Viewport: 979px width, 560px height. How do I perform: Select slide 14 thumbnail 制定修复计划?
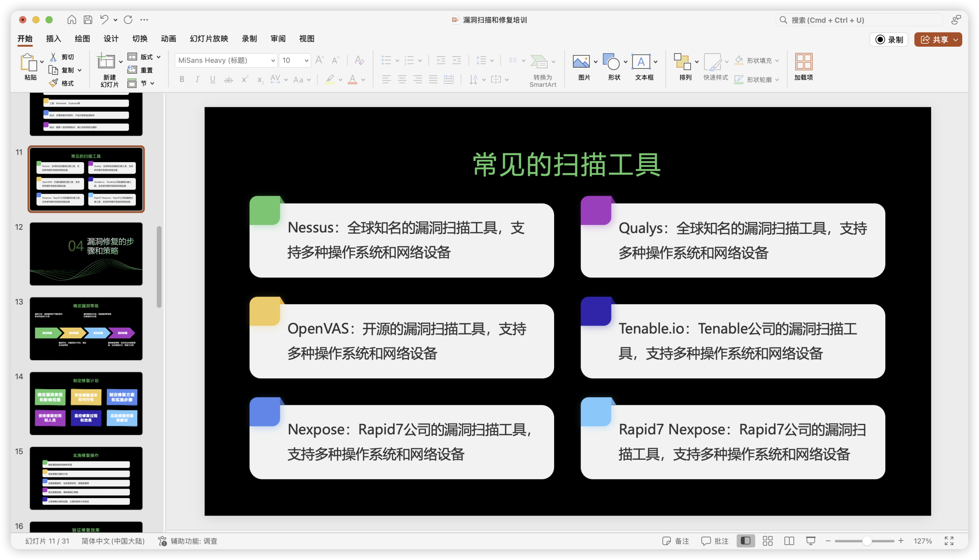coord(86,403)
